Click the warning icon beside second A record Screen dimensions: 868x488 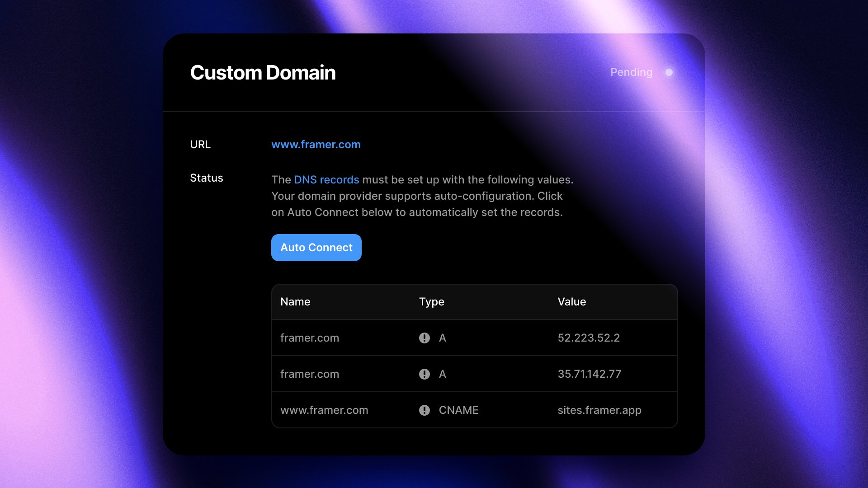(x=424, y=374)
